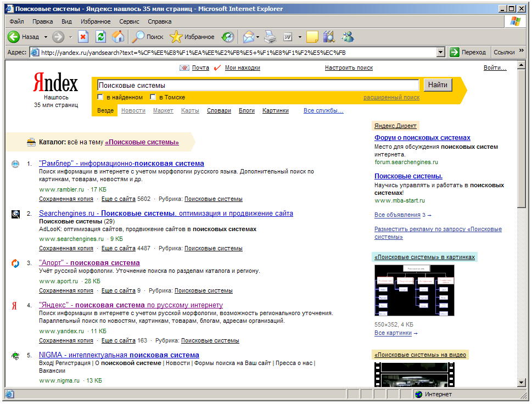Open the Edit button dropdown arrow
Screen dimensions: 532x404
point(300,37)
